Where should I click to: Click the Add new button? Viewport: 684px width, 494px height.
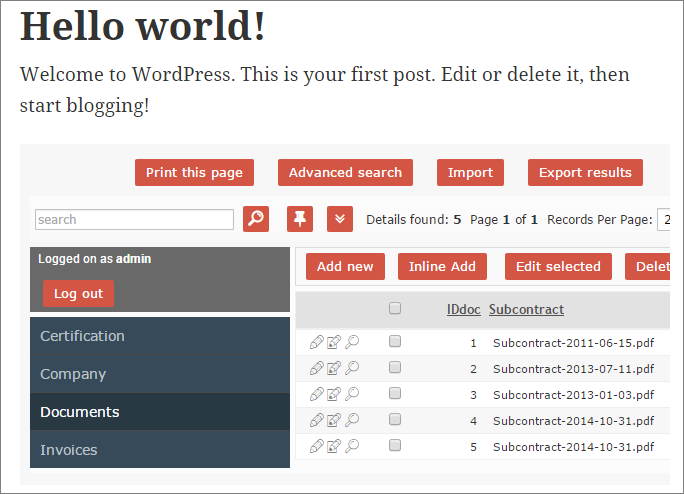pyautogui.click(x=345, y=266)
